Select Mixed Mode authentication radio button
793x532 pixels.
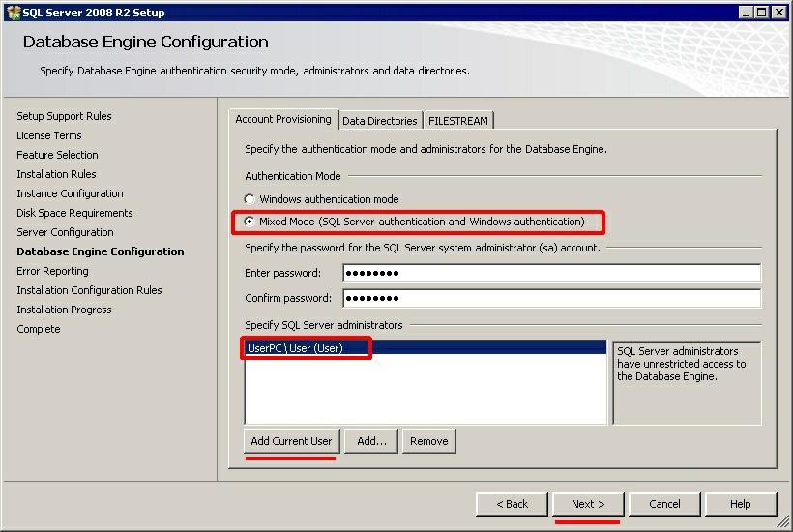[x=250, y=222]
